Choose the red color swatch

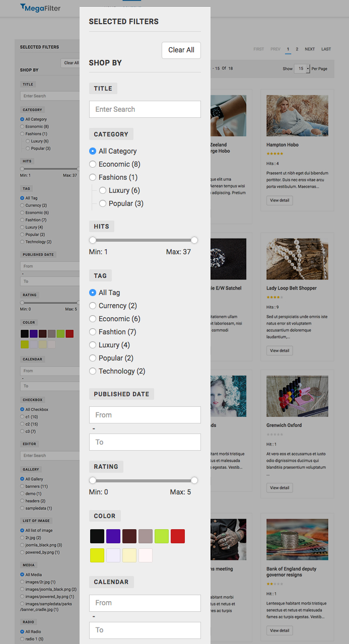click(x=178, y=536)
